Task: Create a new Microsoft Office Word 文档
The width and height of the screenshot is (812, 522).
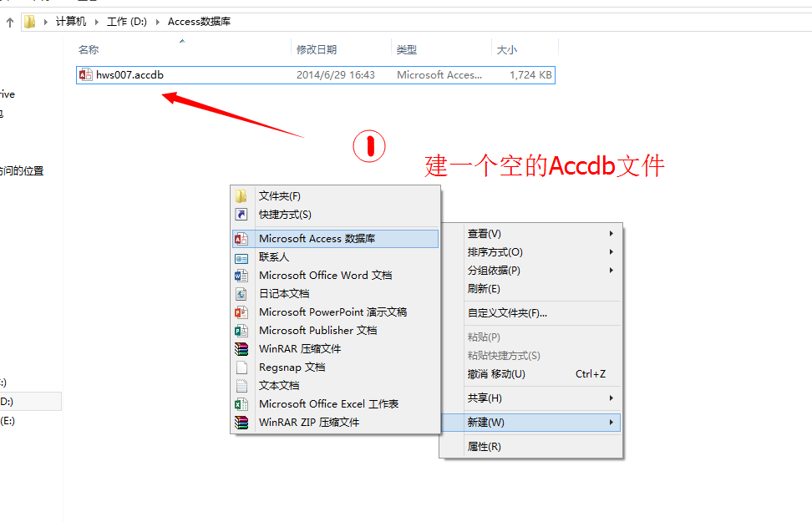Action: tap(336, 276)
